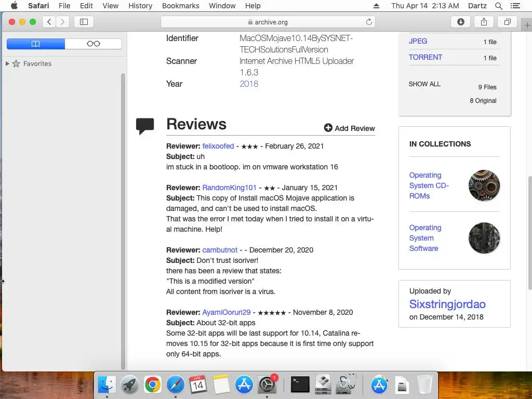
Task: Click the Add Review plus icon
Action: pos(328,128)
